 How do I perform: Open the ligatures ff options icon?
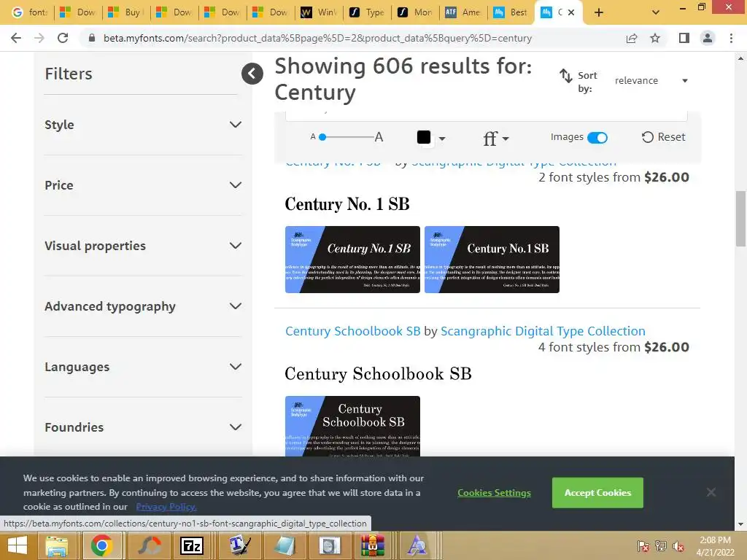pos(495,139)
